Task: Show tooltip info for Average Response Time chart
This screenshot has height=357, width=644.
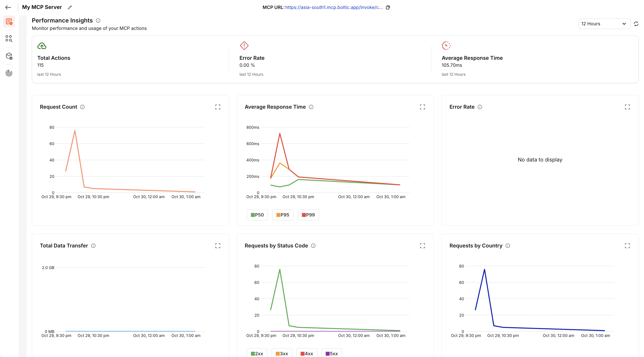Action: point(311,107)
